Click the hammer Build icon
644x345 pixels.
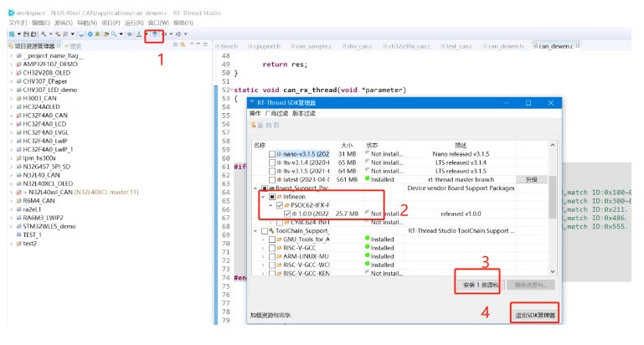tap(44, 34)
